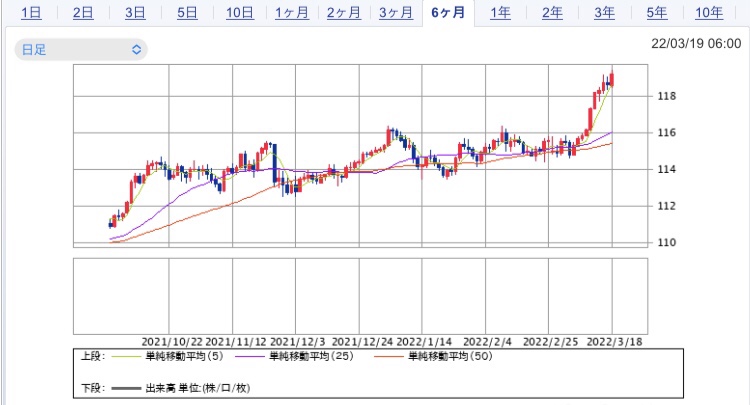Click the timestamp 22/03/19 06:00

(696, 44)
